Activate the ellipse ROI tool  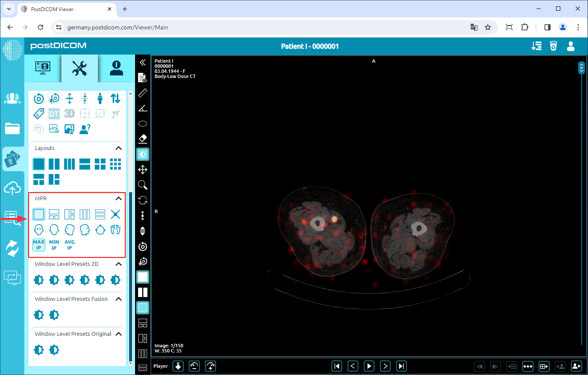click(x=143, y=123)
